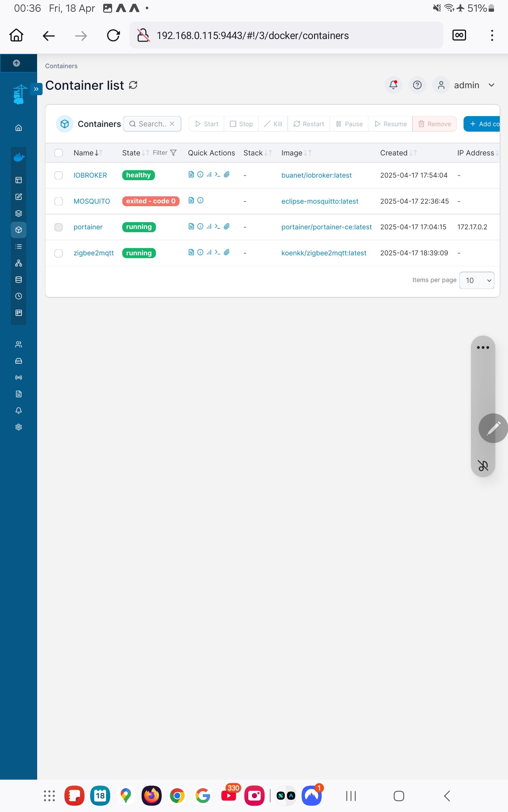Screen dimensions: 508x812
Task: Open stats icon for IOBROKER
Action: (x=209, y=174)
